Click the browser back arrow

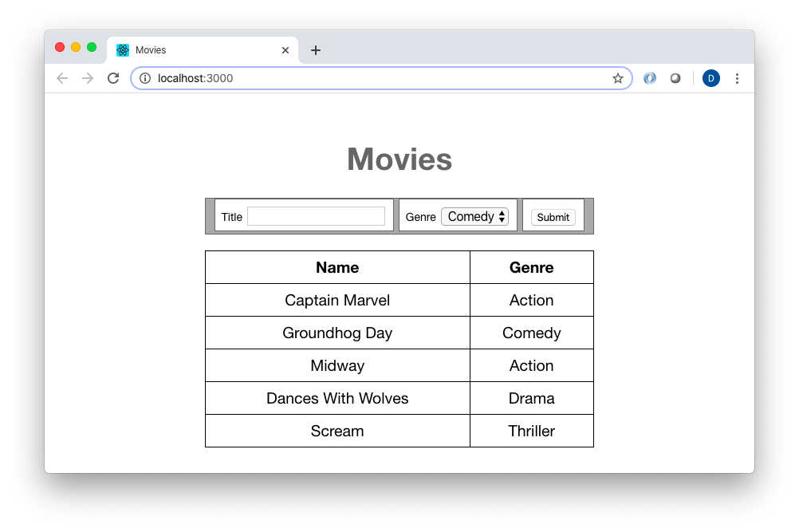62,78
